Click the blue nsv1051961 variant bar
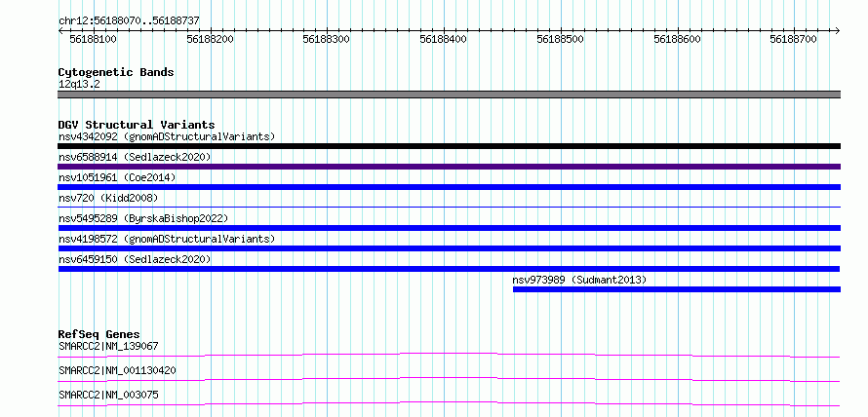The height and width of the screenshot is (417, 868). pos(449,187)
